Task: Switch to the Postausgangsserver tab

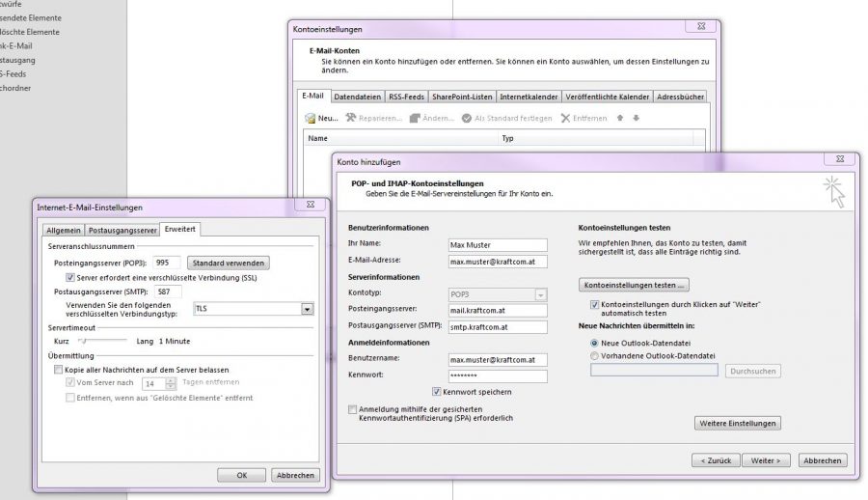Action: tap(122, 231)
